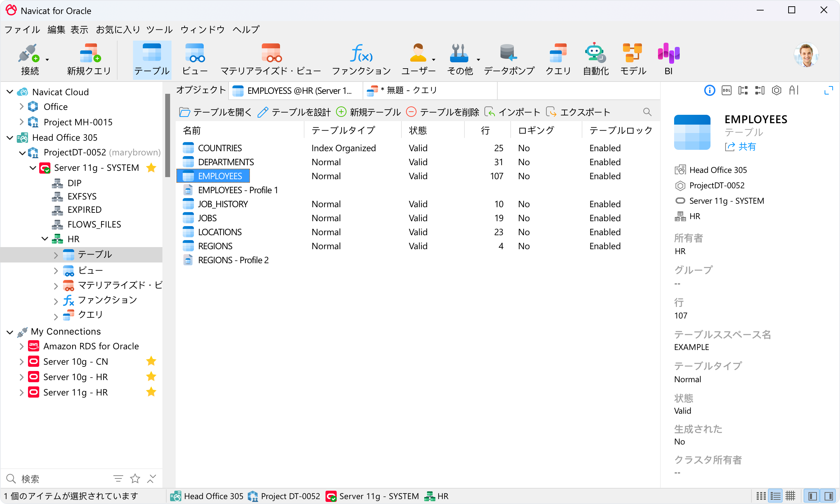Open the View (ビュー) objects toolbar icon
Screen dimensions: 840x504
coord(195,59)
